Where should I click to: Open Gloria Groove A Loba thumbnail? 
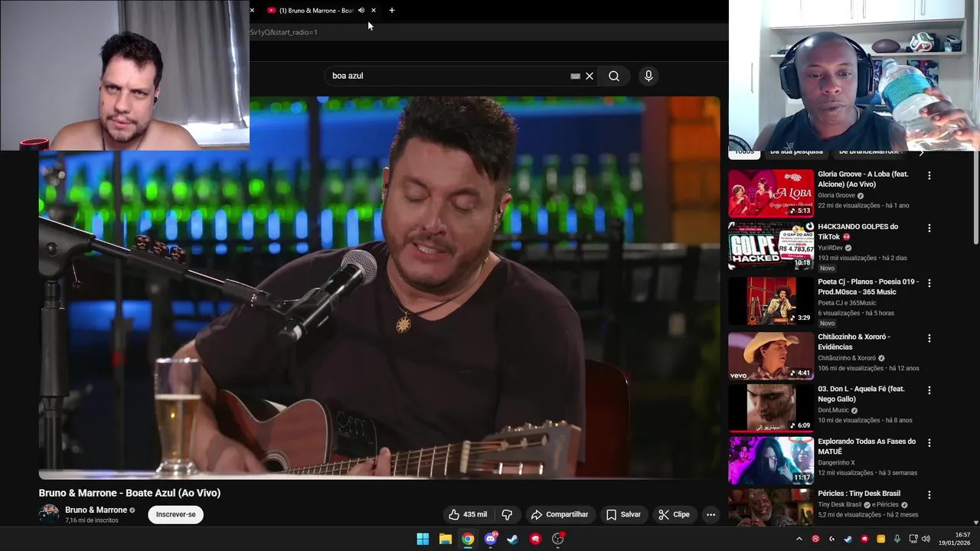[771, 194]
